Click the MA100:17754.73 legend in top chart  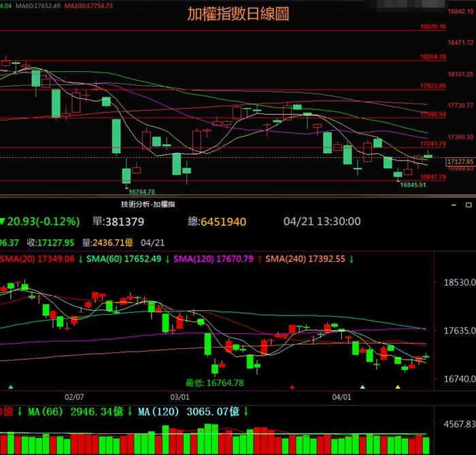pos(88,5)
